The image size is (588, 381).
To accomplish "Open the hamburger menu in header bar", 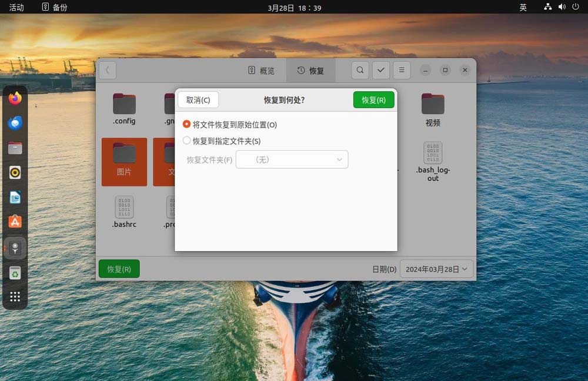I will [402, 70].
